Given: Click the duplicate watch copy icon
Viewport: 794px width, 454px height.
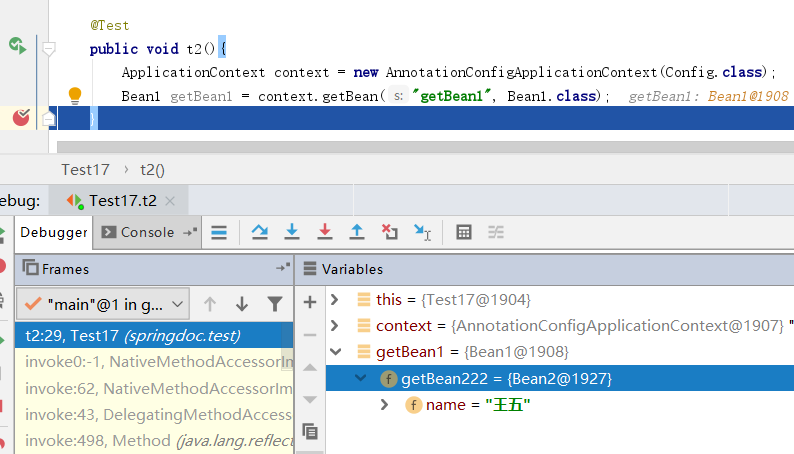Looking at the screenshot, I should (x=310, y=432).
